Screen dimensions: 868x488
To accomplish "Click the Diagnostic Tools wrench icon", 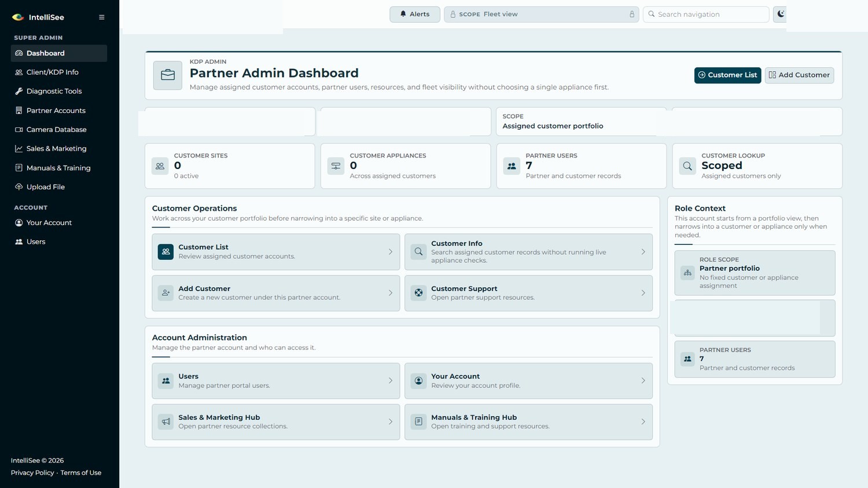I will 19,91.
